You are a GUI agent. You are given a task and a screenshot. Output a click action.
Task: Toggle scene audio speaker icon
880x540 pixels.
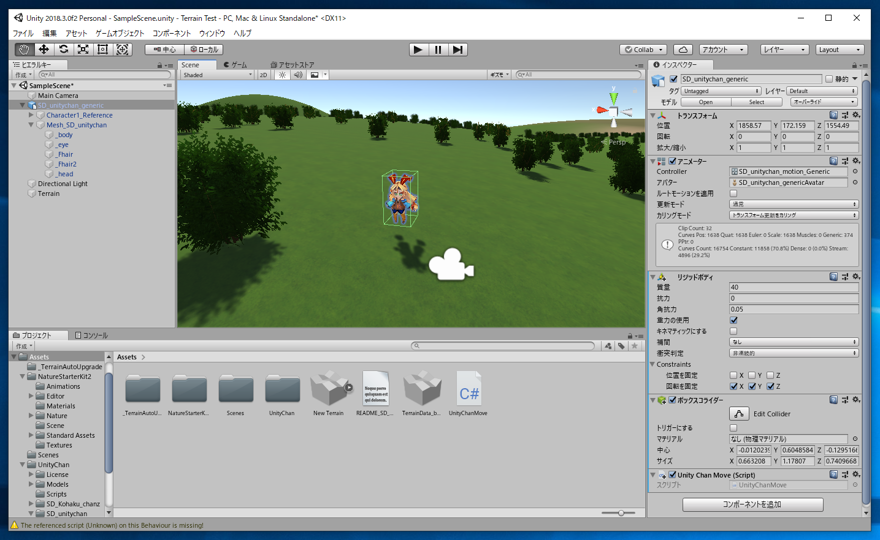click(298, 75)
